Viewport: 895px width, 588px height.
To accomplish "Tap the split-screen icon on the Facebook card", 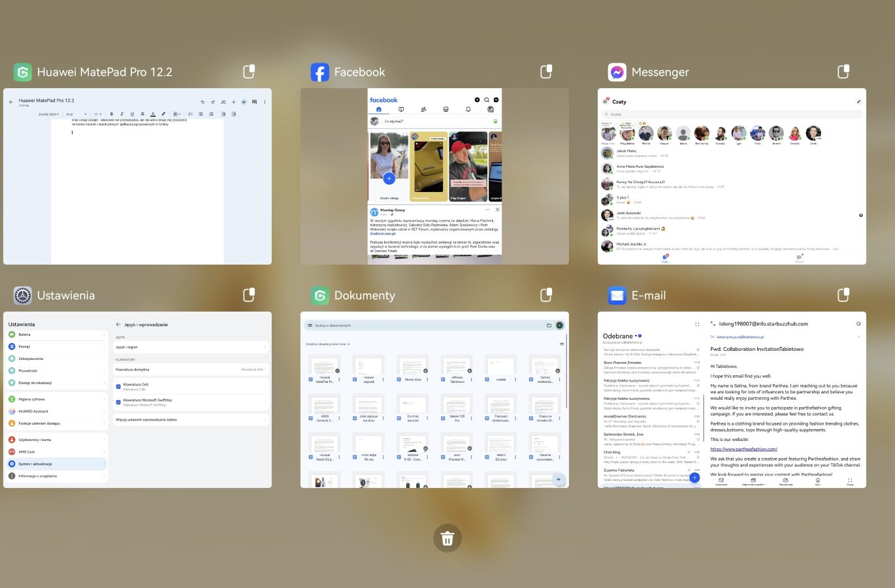I will (546, 72).
